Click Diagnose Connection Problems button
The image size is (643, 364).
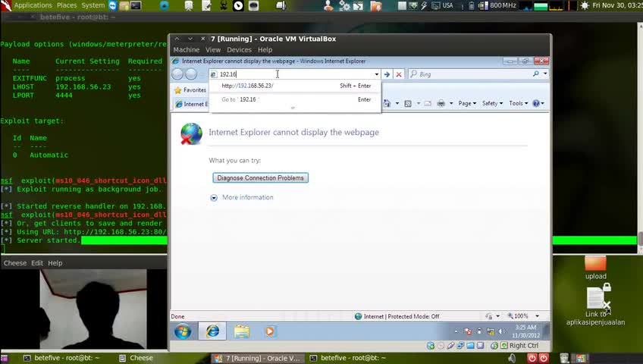tap(260, 178)
